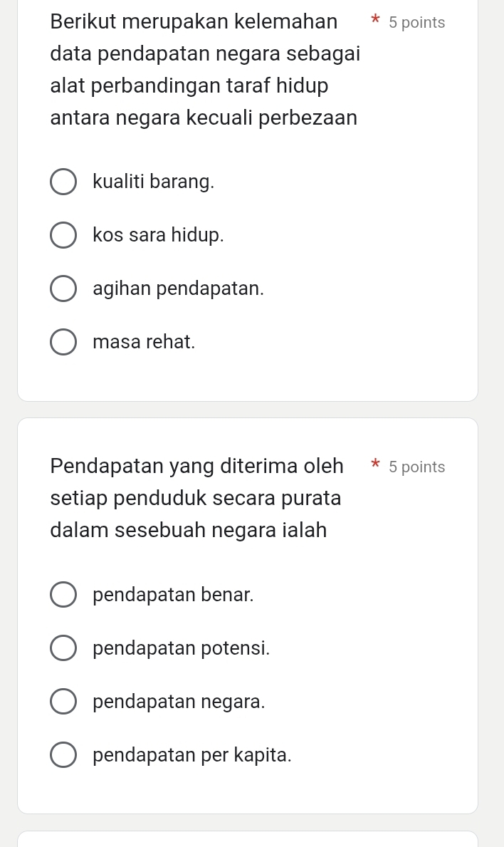Select the 'pendapatan per kapita.' radio button
Screen dimensions: 504x847
tap(63, 755)
